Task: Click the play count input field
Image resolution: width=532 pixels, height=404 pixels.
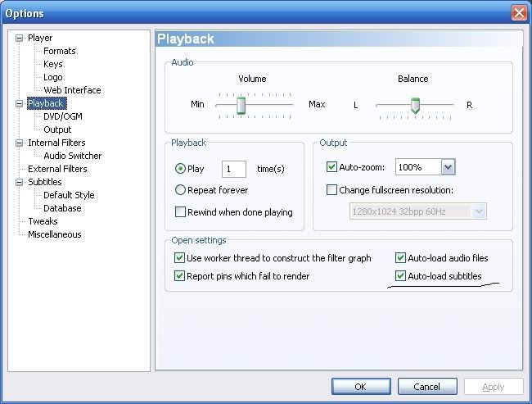Action: [x=234, y=169]
